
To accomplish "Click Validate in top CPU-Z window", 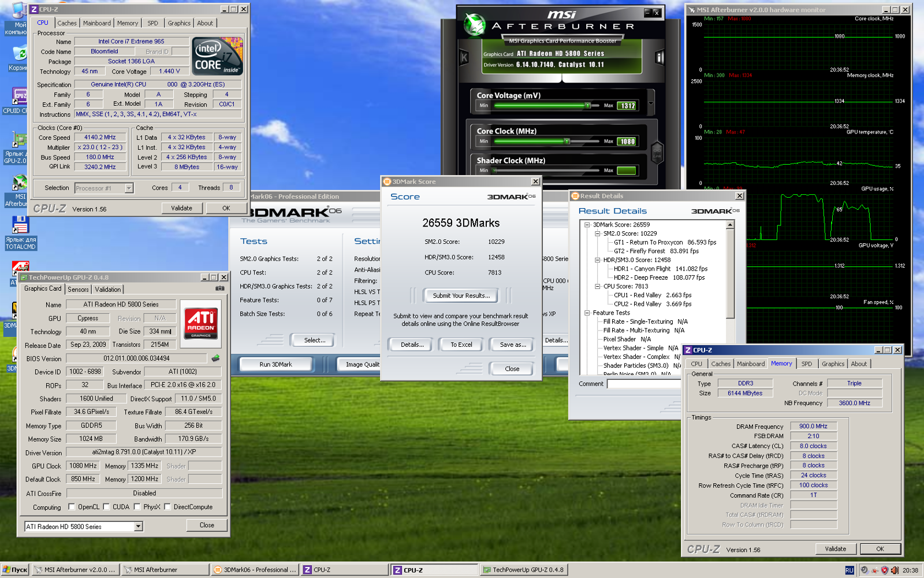I will pyautogui.click(x=181, y=208).
